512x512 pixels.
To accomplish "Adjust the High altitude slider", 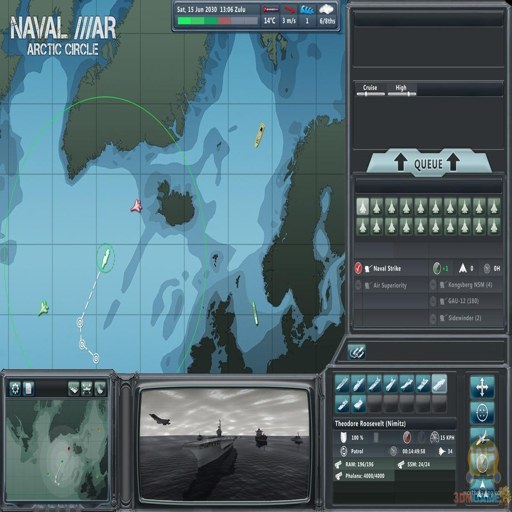I will pos(401,94).
